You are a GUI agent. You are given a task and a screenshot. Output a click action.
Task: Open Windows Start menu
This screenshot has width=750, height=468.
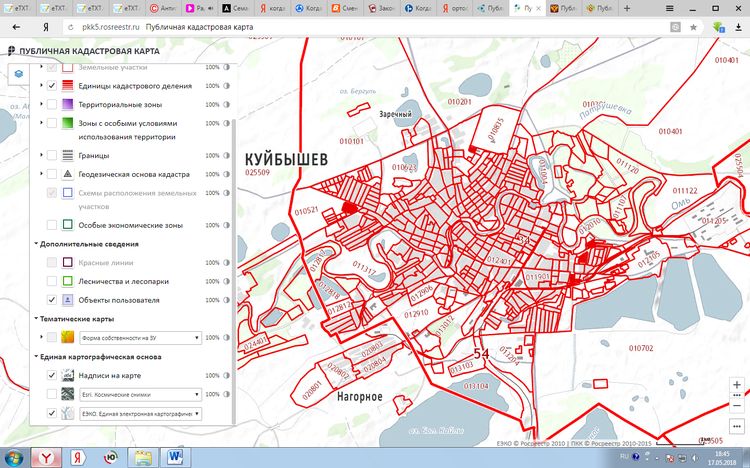[13, 457]
